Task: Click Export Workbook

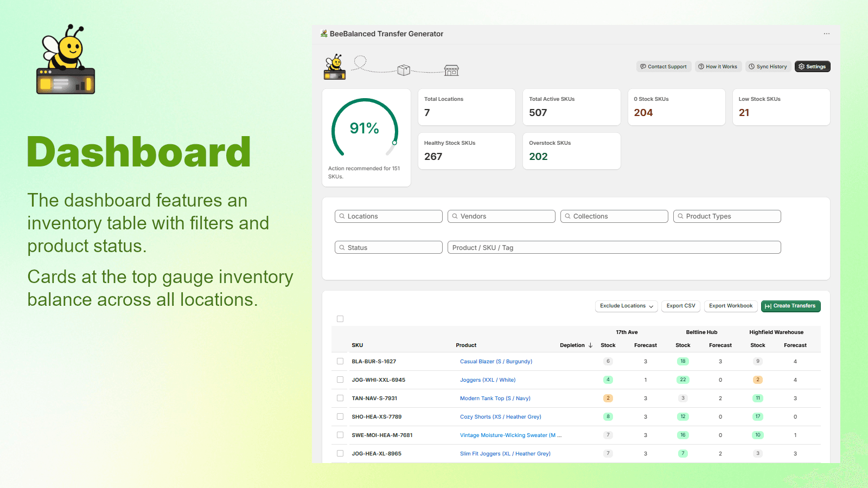Action: 731,306
